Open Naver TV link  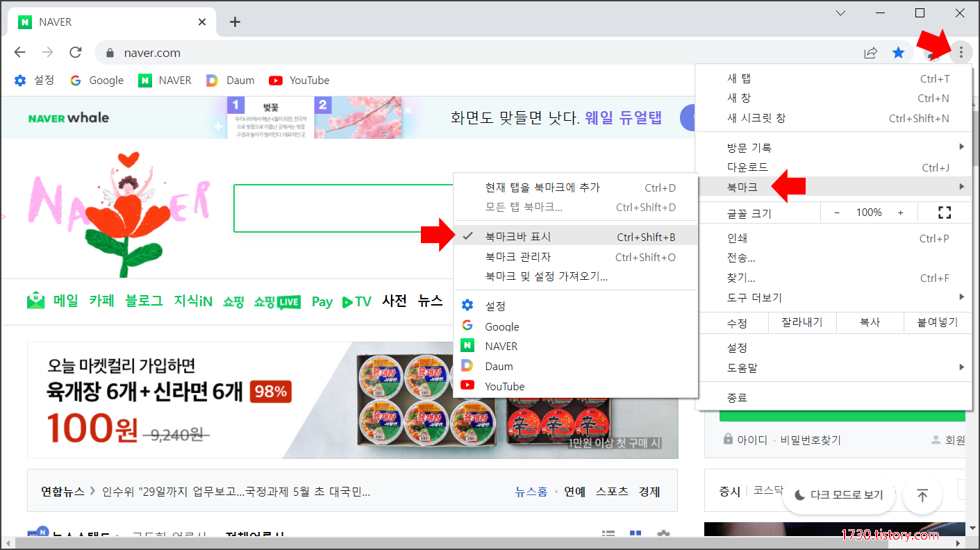(x=357, y=301)
